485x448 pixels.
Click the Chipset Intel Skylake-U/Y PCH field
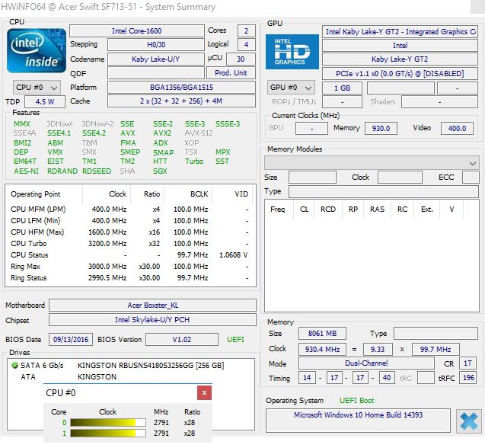point(152,320)
